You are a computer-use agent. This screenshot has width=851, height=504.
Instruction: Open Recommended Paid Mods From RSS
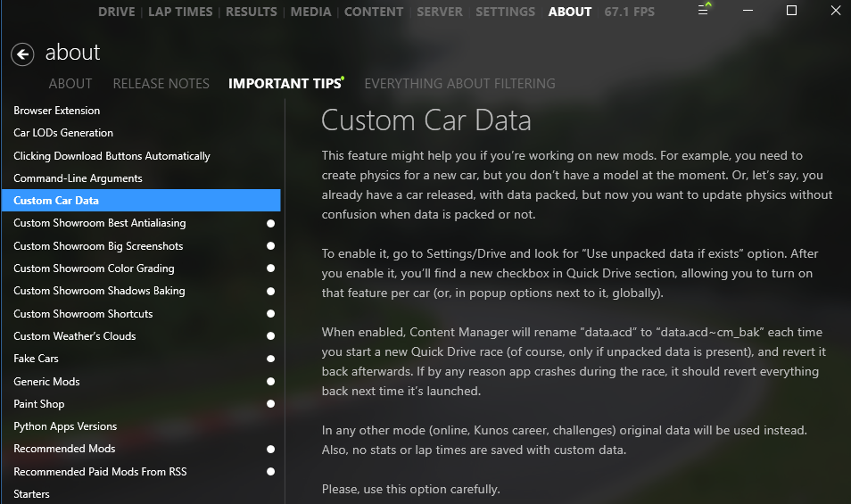point(100,471)
